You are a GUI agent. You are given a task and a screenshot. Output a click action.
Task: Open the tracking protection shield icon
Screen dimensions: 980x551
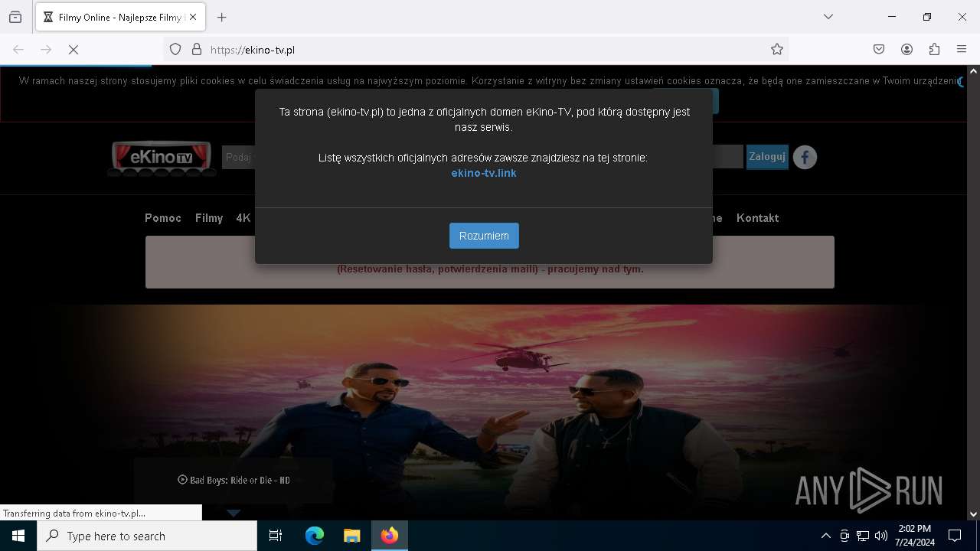pyautogui.click(x=175, y=50)
